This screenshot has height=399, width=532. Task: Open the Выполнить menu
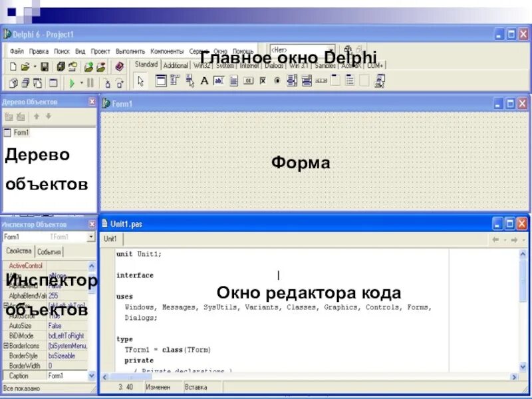point(130,52)
